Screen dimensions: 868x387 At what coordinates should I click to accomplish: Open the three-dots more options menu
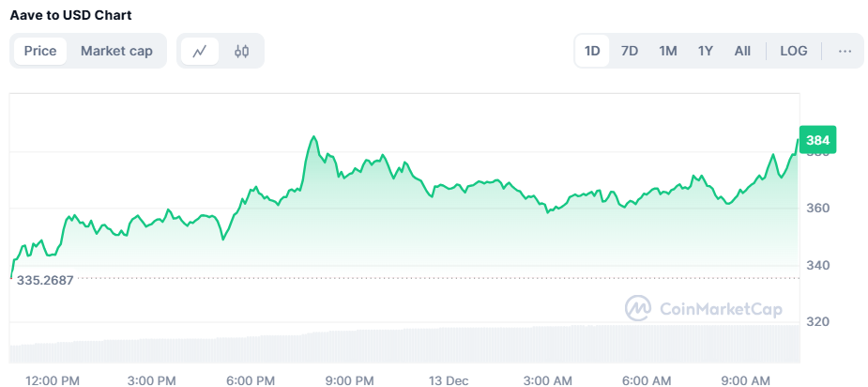tap(845, 51)
